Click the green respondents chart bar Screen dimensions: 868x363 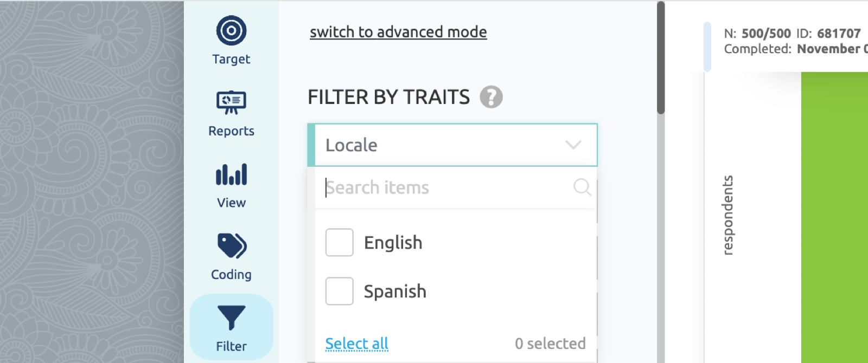pyautogui.click(x=834, y=217)
